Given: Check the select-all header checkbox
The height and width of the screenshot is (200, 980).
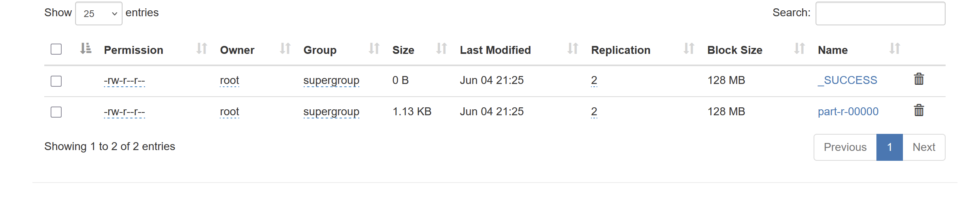Looking at the screenshot, I should pos(56,50).
